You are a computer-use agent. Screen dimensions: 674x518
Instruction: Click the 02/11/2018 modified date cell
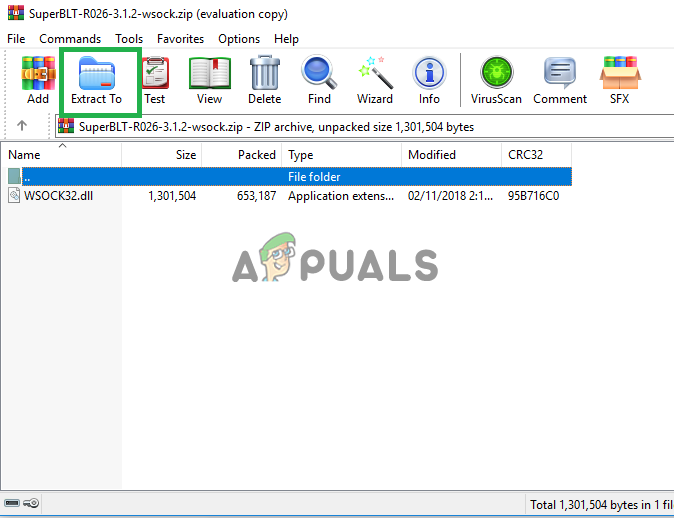click(450, 196)
